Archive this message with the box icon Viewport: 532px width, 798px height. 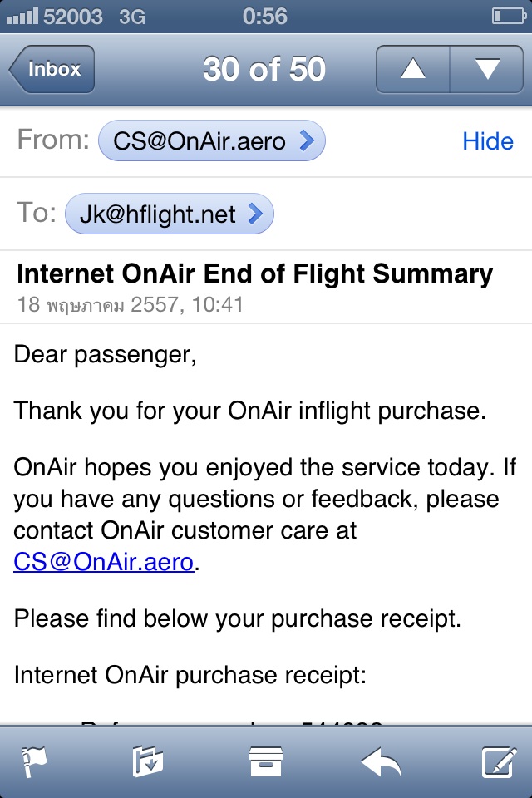tap(266, 761)
